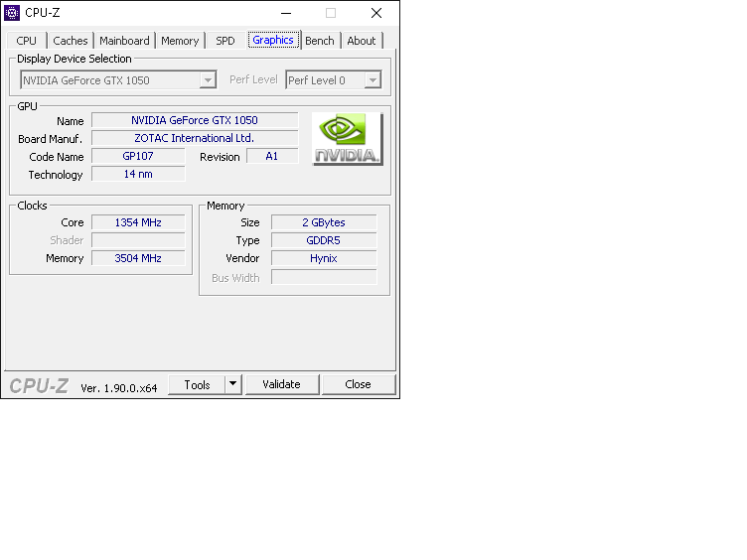This screenshot has height=560, width=747.
Task: Click the 2 GBytes memory size value
Action: coord(324,222)
